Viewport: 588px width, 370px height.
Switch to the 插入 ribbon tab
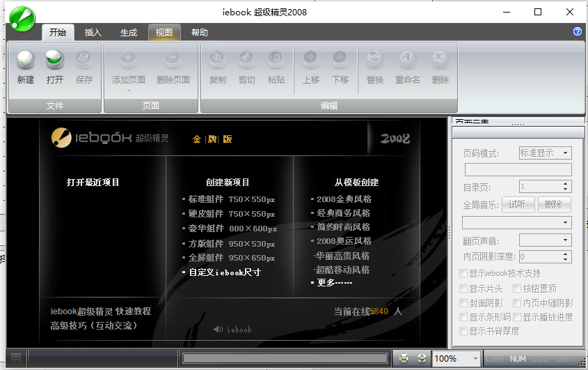[93, 33]
